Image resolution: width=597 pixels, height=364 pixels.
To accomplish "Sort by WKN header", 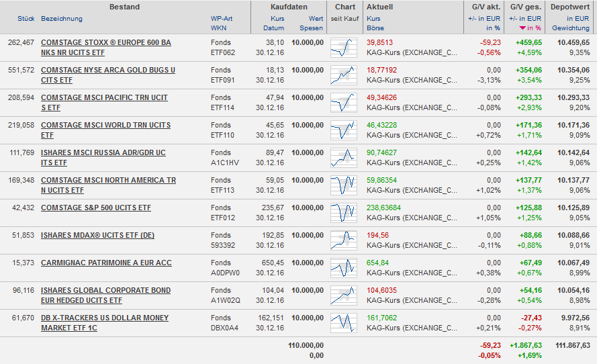I will (218, 28).
